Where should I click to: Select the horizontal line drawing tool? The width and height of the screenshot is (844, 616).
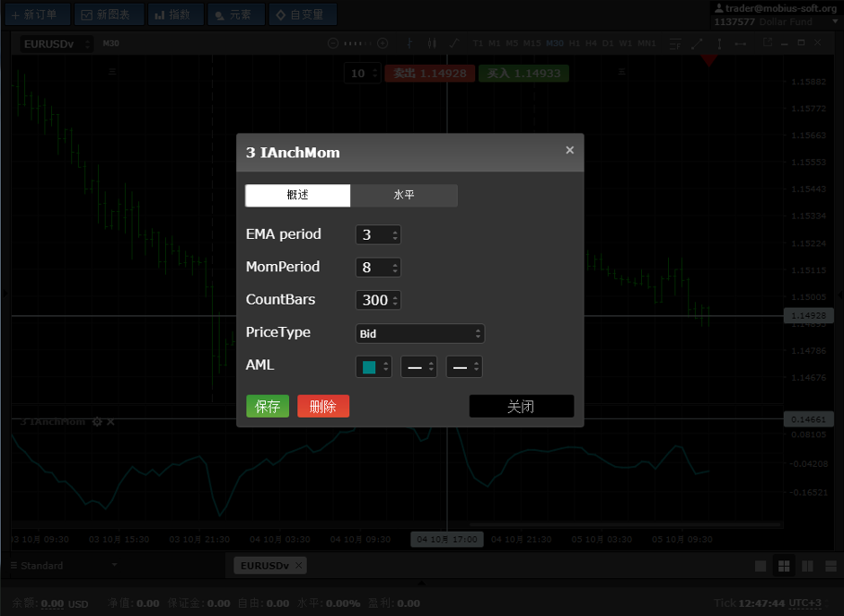(741, 44)
